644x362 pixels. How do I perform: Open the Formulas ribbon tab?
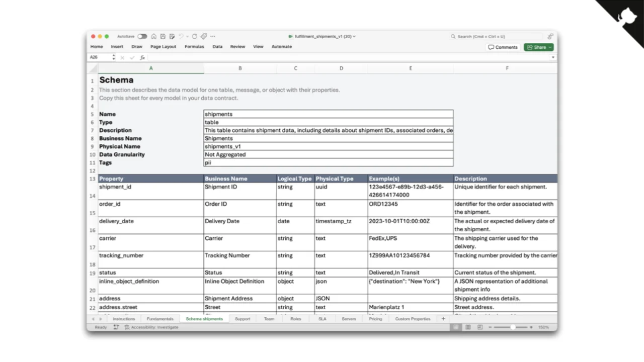tap(194, 47)
